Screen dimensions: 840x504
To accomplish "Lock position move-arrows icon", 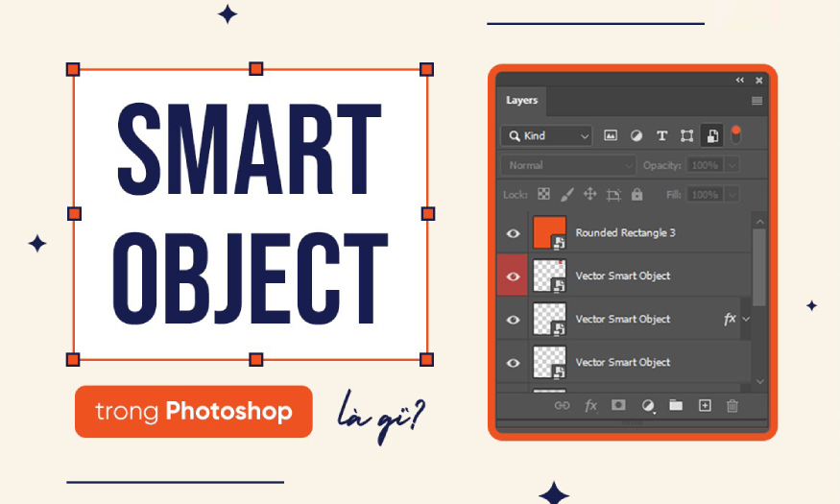I will coord(589,194).
